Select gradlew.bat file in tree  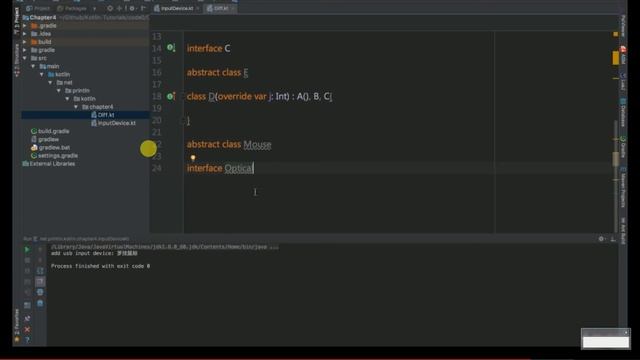click(50, 147)
